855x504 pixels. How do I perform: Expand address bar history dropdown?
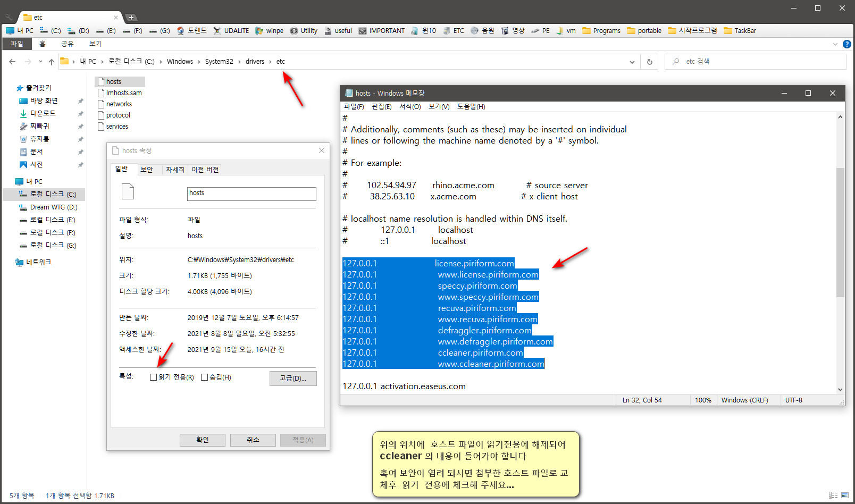[632, 62]
